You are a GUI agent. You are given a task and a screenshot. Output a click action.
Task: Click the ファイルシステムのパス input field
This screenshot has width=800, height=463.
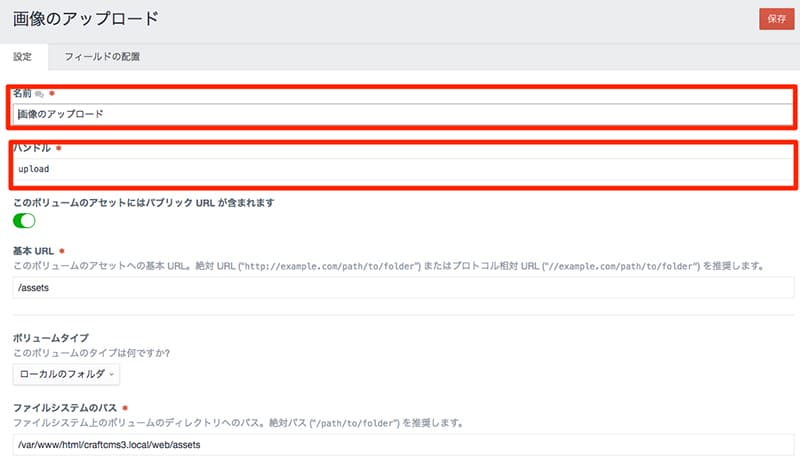(x=400, y=444)
